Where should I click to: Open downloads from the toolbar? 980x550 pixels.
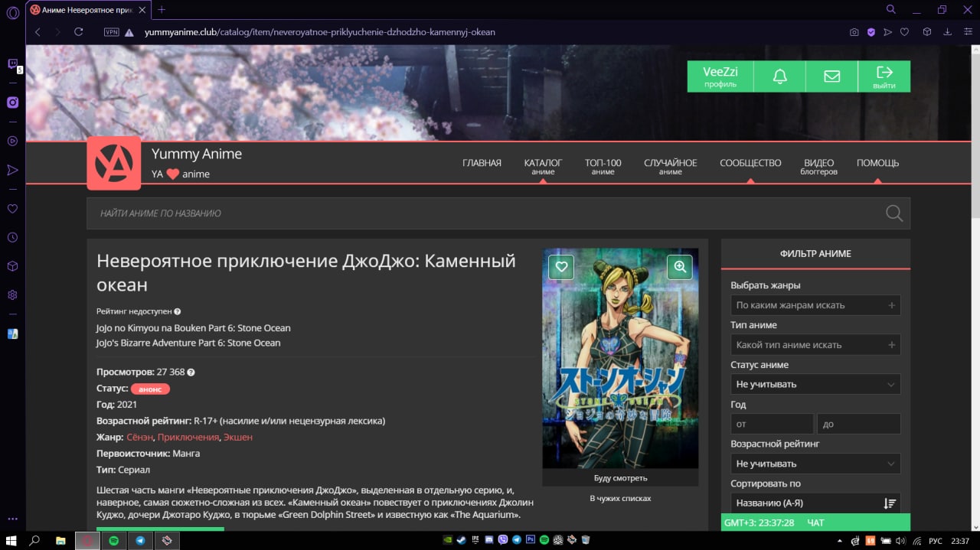[948, 32]
